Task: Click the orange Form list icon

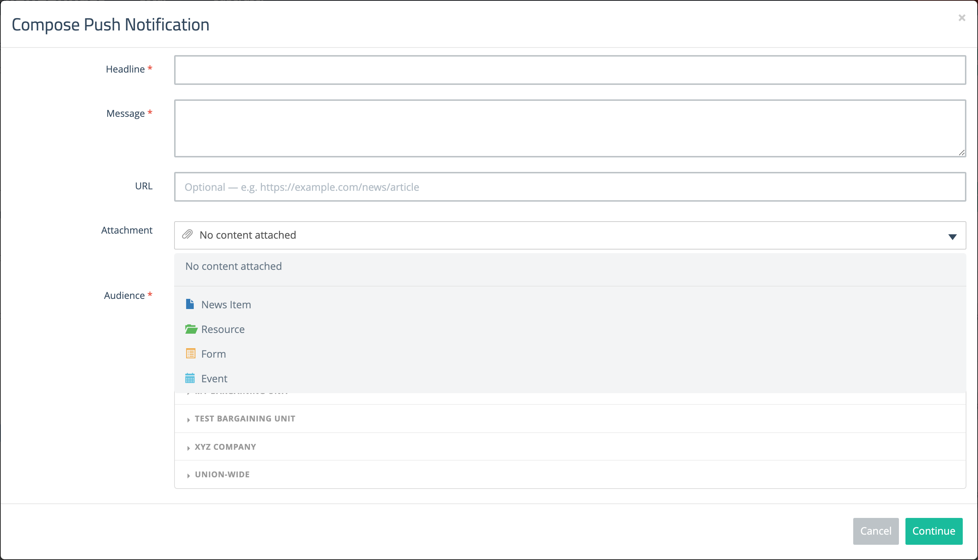Action: (x=191, y=354)
